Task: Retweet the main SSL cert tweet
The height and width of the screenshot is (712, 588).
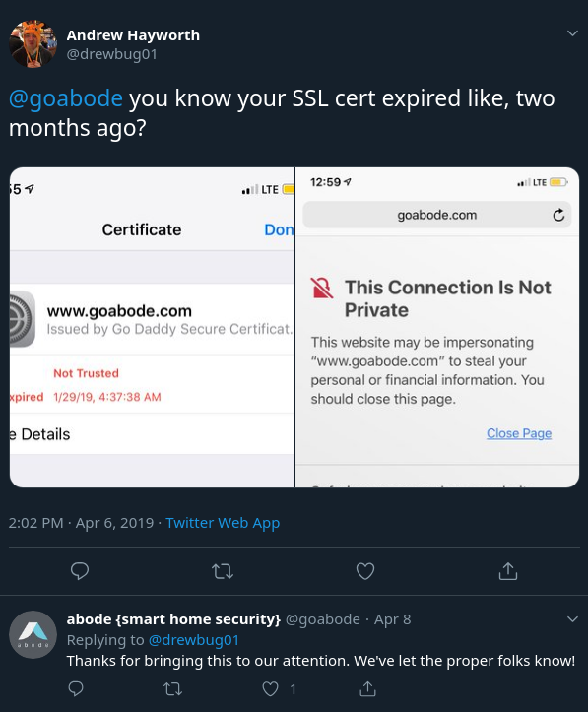Action: pyautogui.click(x=223, y=571)
